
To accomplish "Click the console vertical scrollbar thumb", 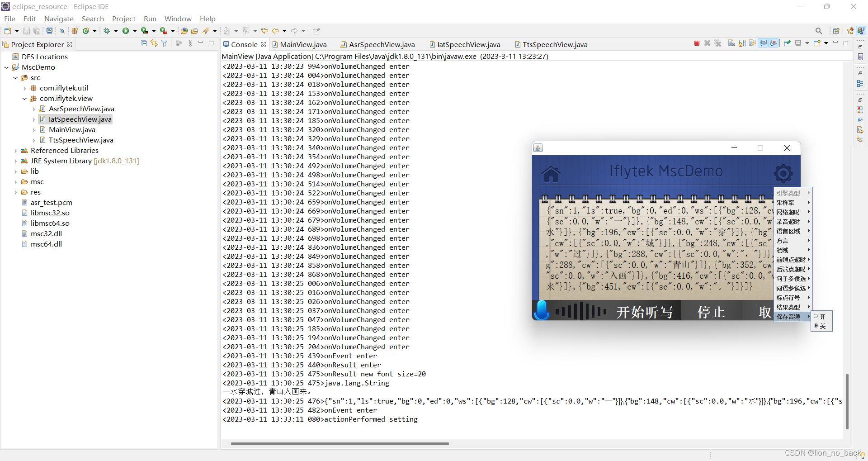I will (847, 401).
